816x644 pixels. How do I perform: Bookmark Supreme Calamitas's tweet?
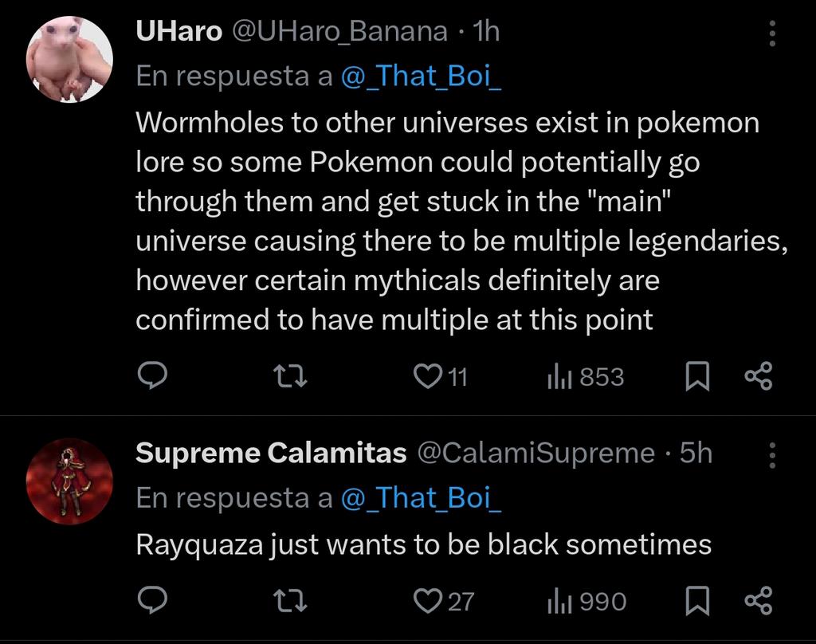697,601
